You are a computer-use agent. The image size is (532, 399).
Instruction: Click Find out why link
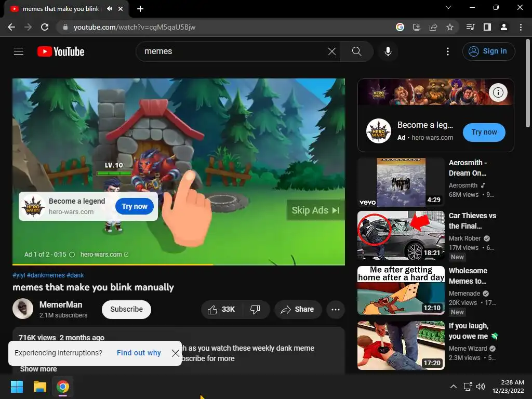(139, 353)
